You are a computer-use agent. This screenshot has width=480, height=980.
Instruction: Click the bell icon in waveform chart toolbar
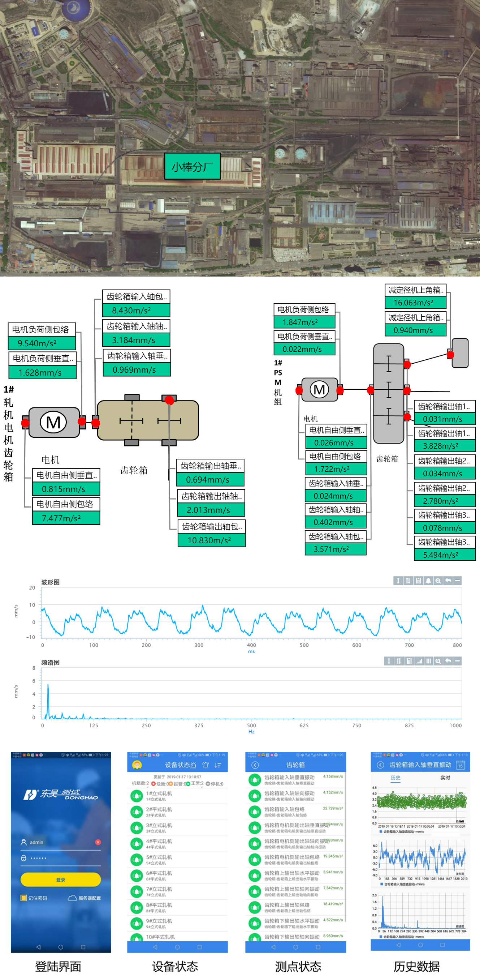click(428, 581)
